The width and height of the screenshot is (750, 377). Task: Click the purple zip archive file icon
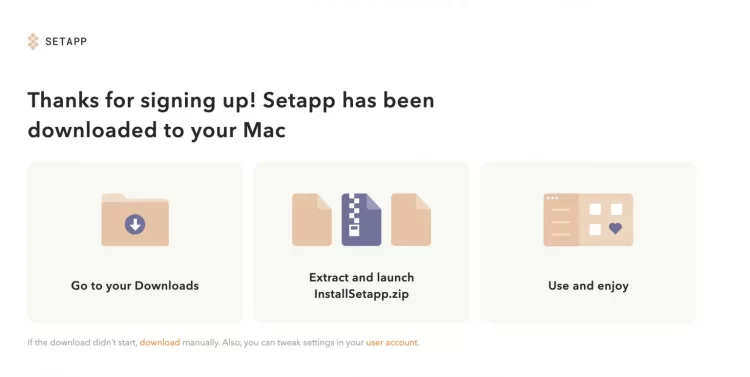tap(362, 220)
